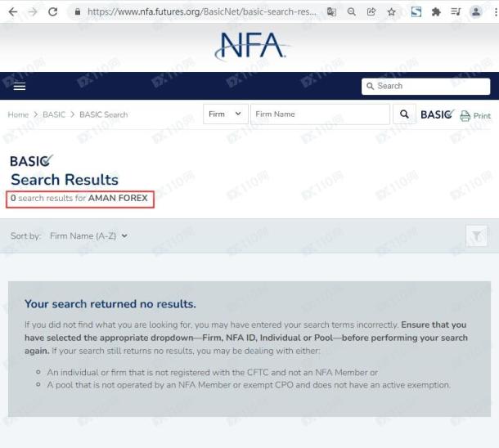Click the browser address bar URL
Image resolution: width=499 pixels, height=448 pixels.
(202, 12)
